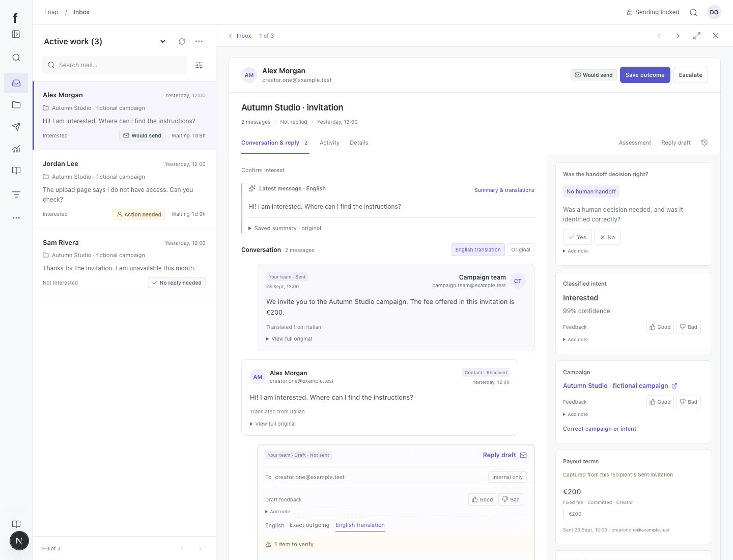
Task: Click the global search icon beside Sending locked
Action: [693, 12]
